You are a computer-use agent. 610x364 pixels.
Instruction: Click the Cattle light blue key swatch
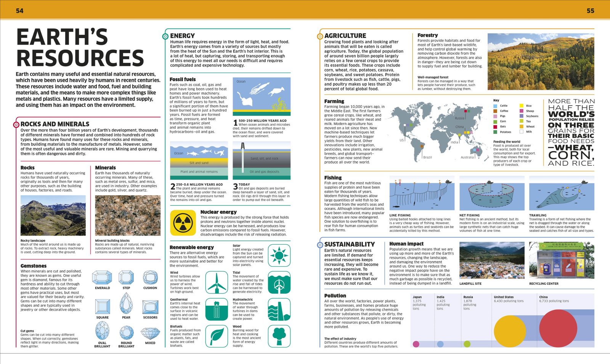(x=495, y=106)
